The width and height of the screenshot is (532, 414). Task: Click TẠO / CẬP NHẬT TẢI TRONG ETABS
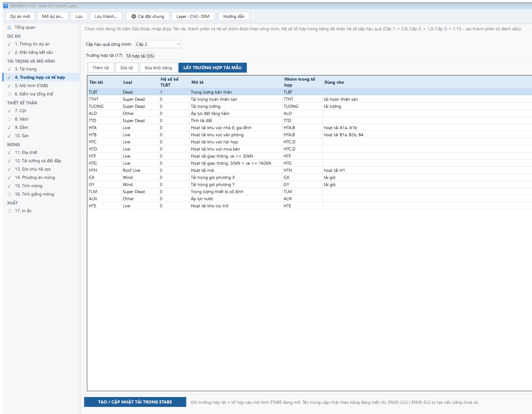coord(135,402)
